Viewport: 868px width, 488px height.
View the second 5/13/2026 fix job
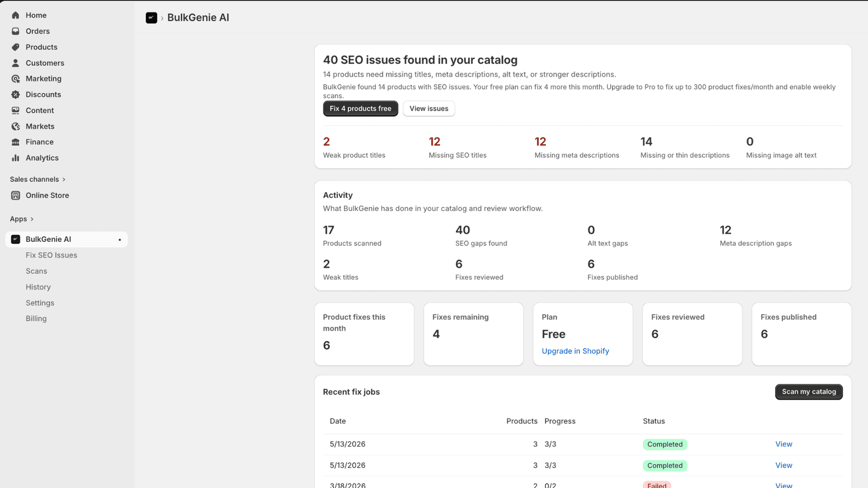point(784,465)
